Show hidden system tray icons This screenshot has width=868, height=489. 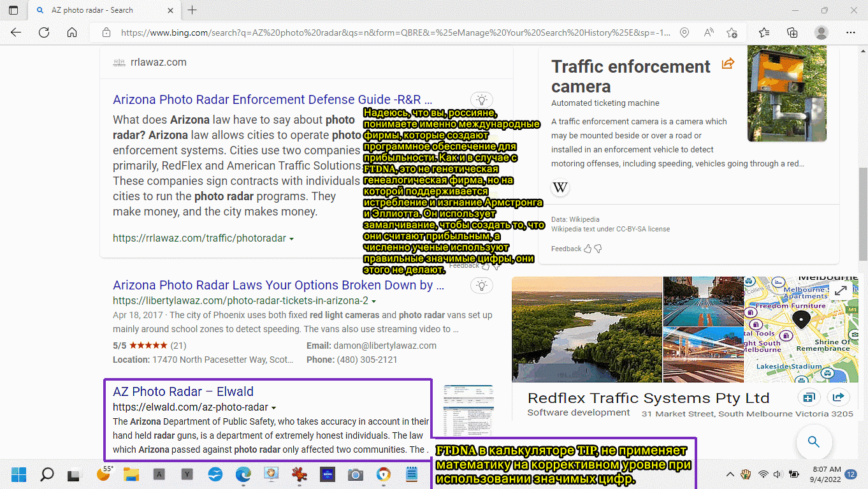(x=730, y=474)
